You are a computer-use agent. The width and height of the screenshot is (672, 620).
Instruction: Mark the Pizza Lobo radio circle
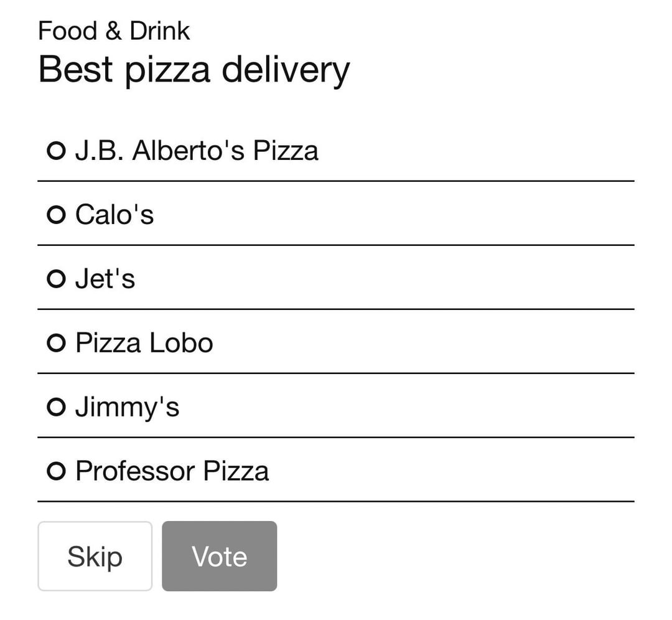(56, 343)
